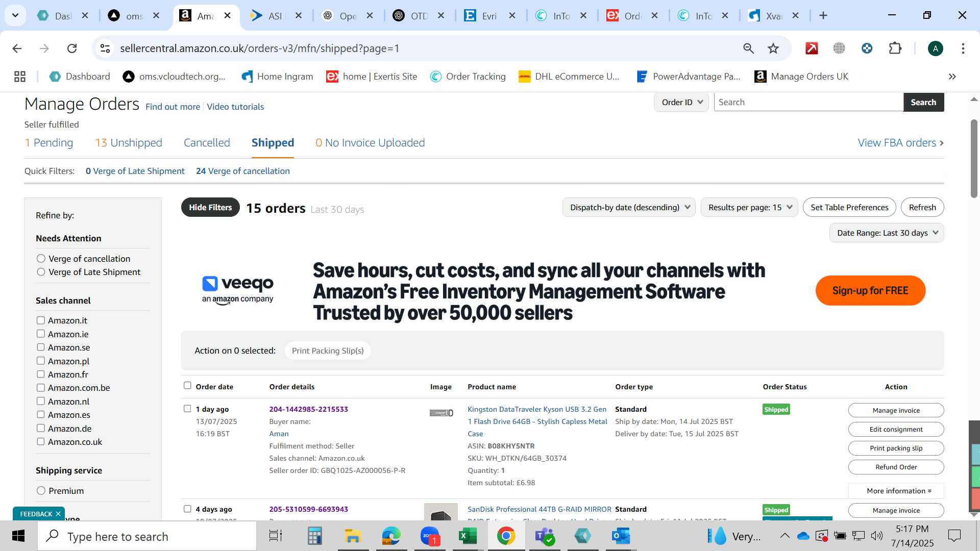
Task: Open the Windows Start menu
Action: pos(18,536)
